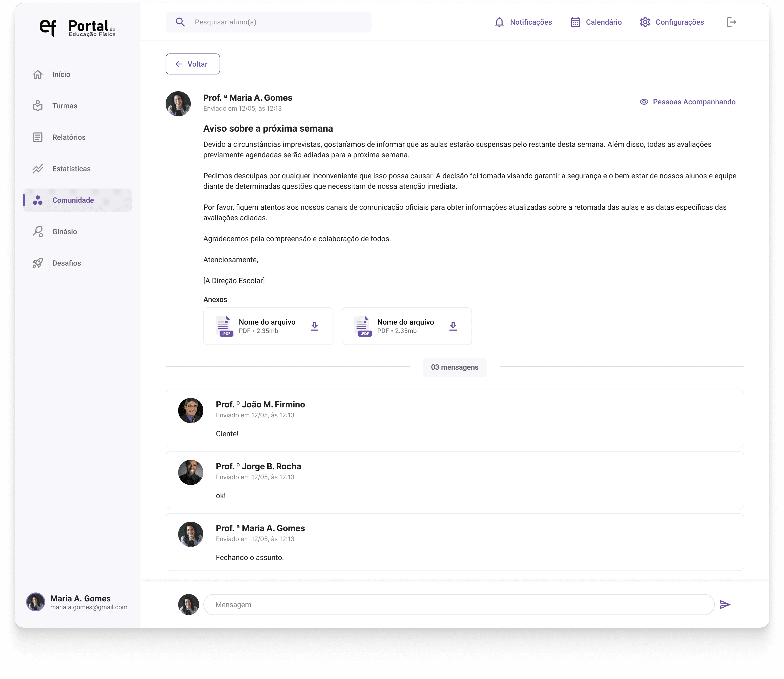Open the Calendário calendar icon
The height and width of the screenshot is (679, 784).
pos(575,22)
